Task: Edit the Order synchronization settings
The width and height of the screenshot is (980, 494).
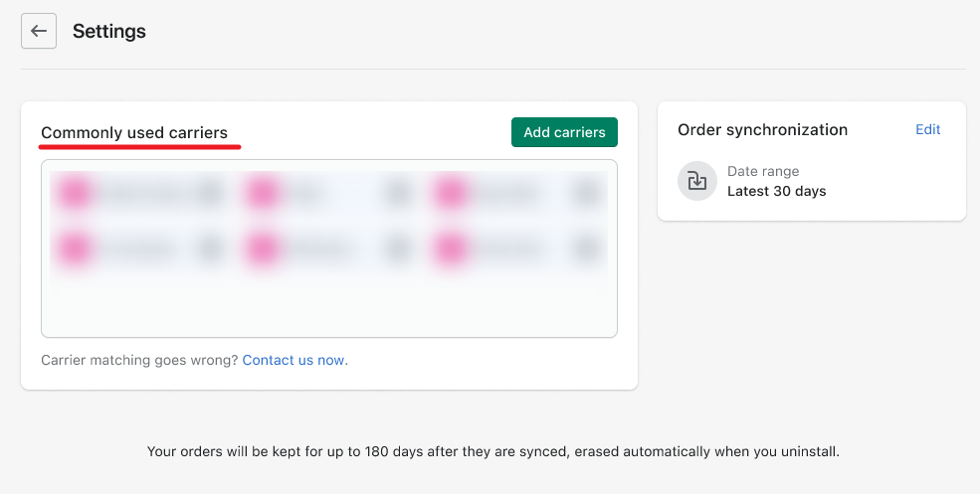Action: [927, 129]
